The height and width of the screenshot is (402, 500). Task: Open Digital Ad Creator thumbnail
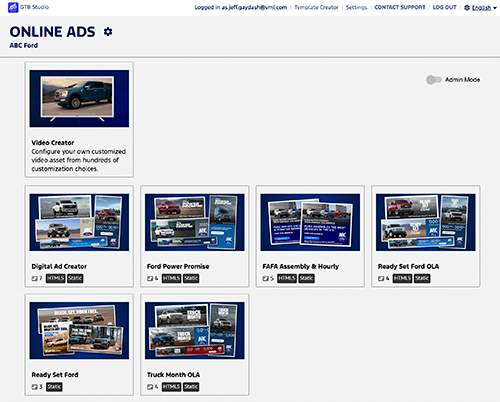[x=79, y=222]
